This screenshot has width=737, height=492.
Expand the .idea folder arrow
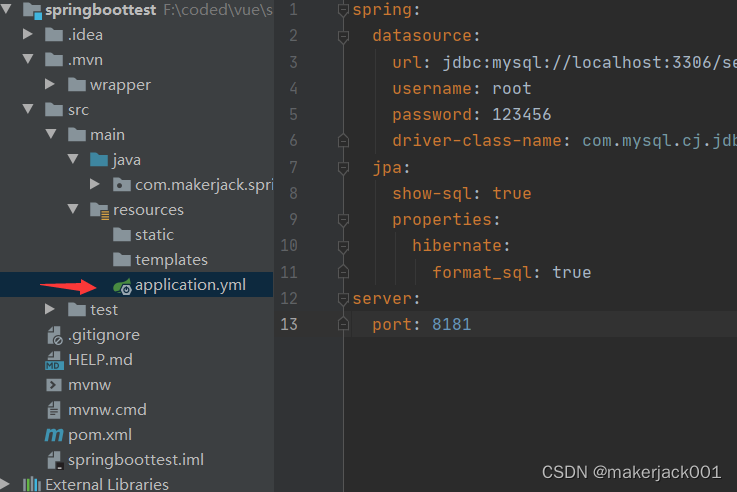click(x=29, y=35)
